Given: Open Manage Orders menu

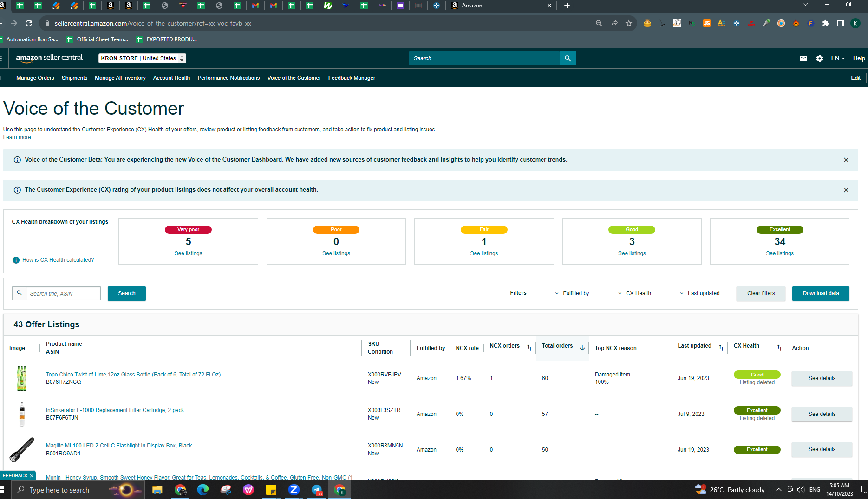Looking at the screenshot, I should tap(35, 78).
